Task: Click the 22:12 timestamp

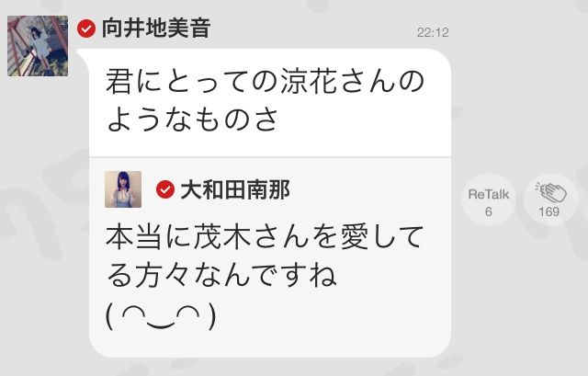Action: tap(433, 32)
